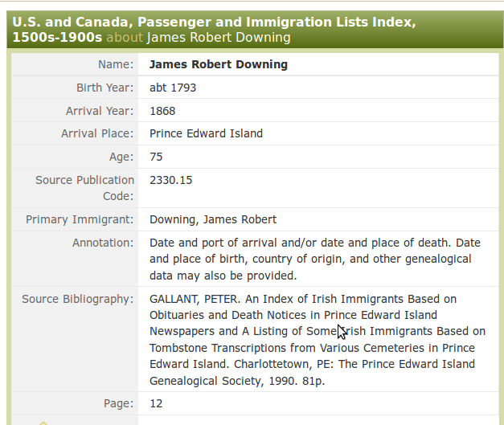Click the Age label
Screen dimensions: 504x425
click(121, 157)
